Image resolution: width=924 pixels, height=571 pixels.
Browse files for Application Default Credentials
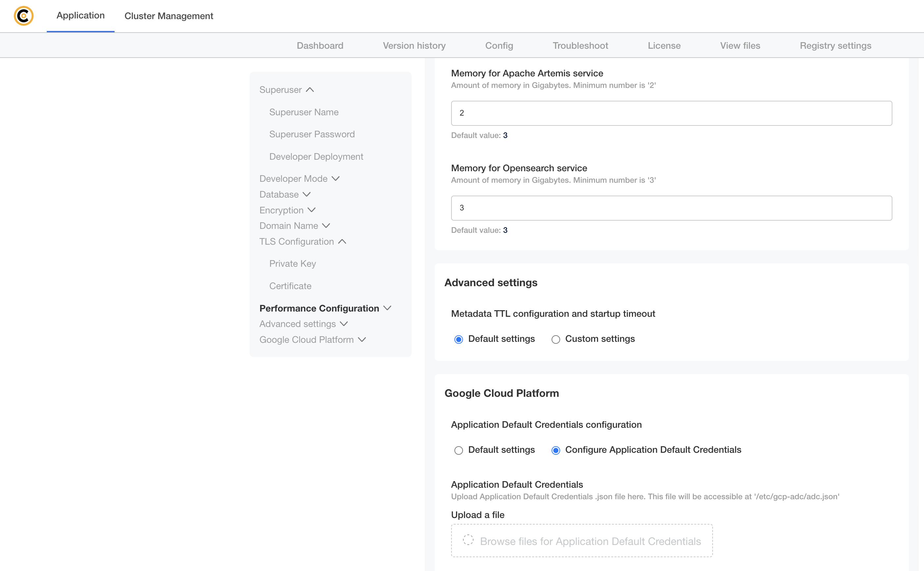582,540
